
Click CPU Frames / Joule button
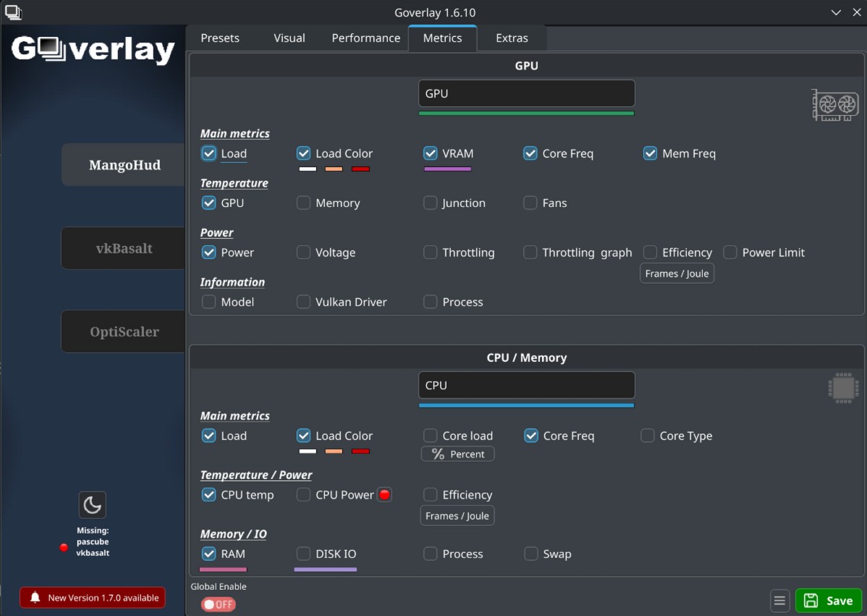[457, 516]
